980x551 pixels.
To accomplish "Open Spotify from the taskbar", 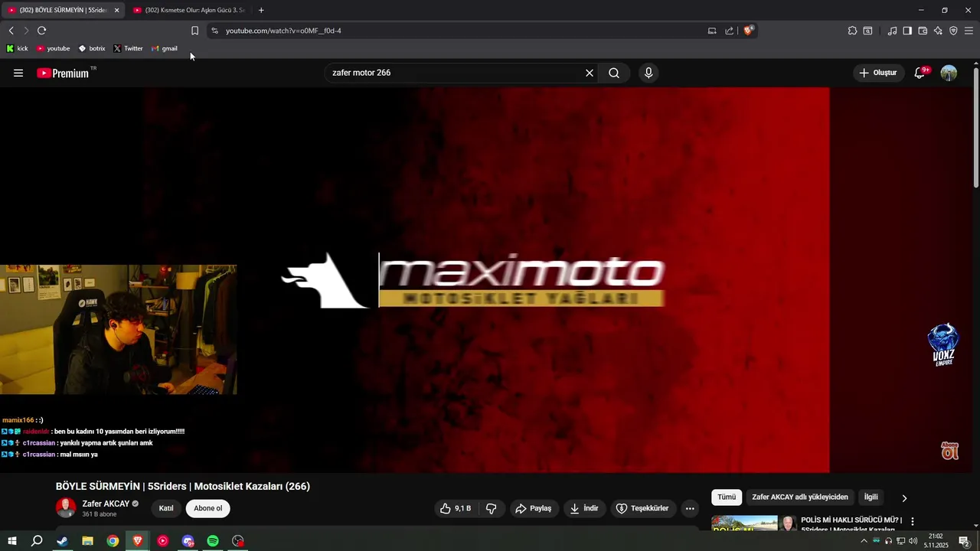I will [x=213, y=541].
